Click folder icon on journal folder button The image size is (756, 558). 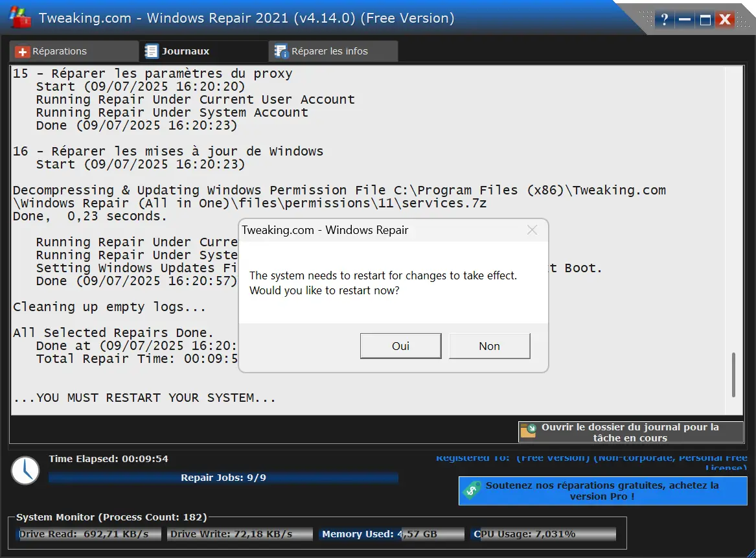529,431
